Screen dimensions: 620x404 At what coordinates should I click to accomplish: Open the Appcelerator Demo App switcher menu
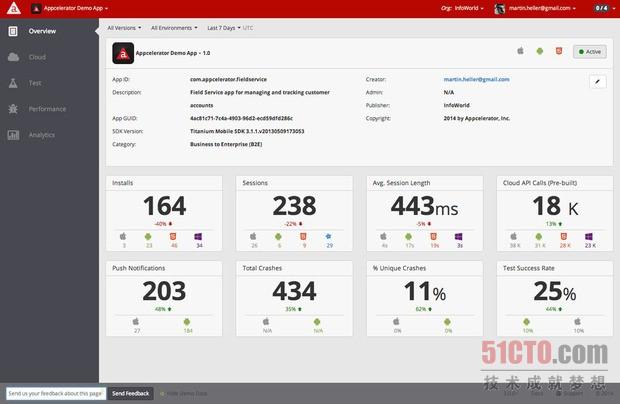70,8
